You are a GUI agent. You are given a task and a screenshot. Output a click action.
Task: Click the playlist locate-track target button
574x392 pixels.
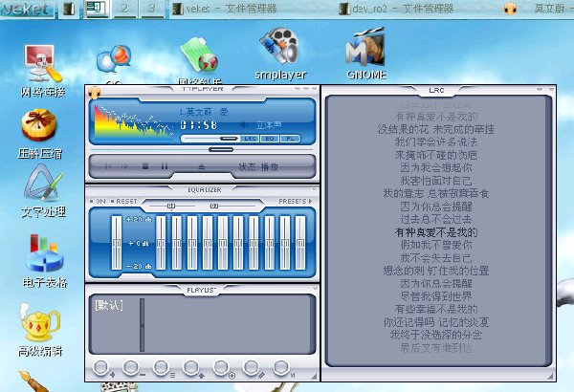222,368
